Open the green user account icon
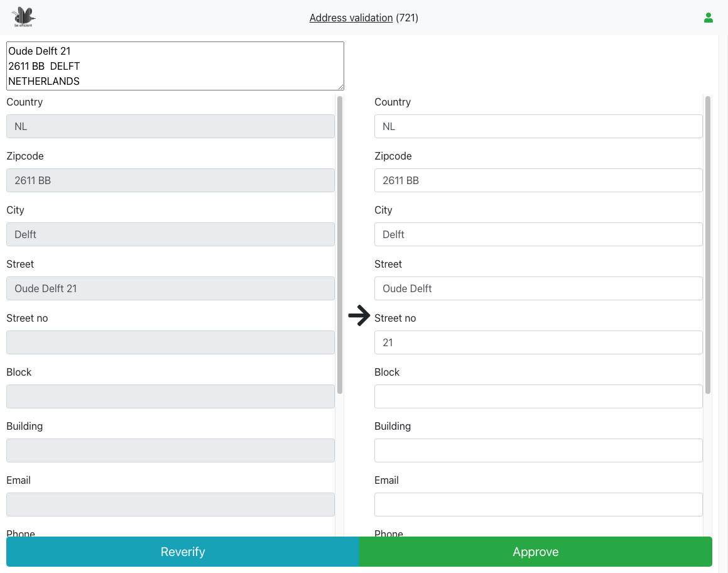This screenshot has height=573, width=728. tap(709, 18)
